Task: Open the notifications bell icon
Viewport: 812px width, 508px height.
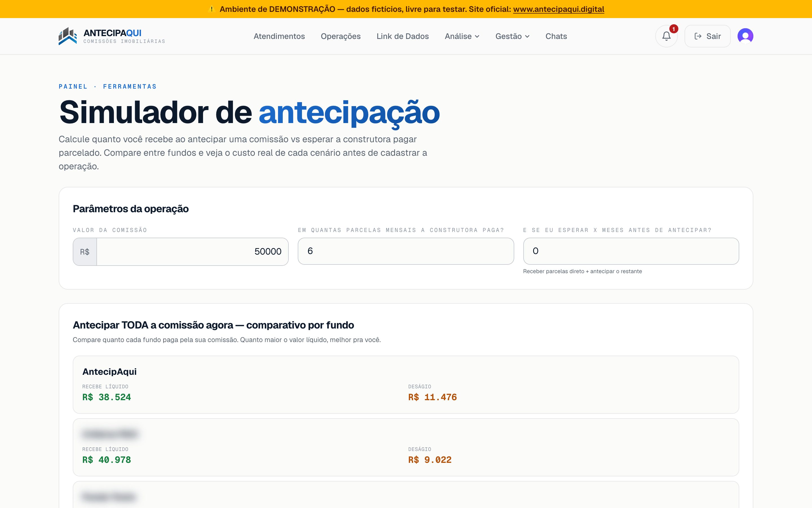Action: coord(666,36)
